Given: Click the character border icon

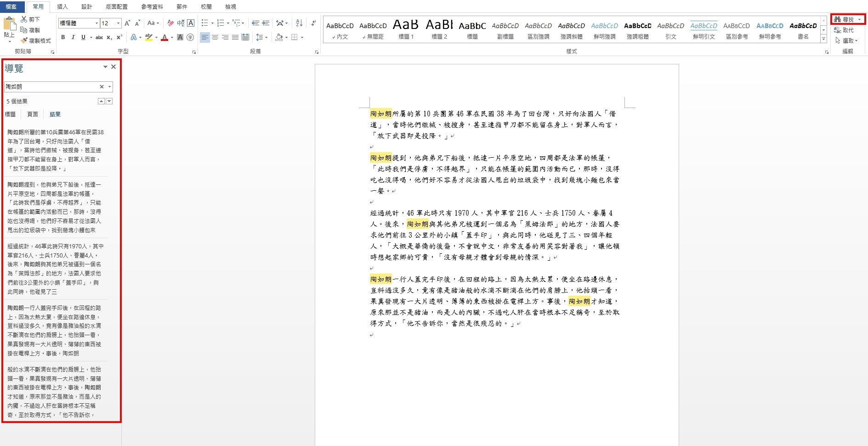Looking at the screenshot, I should click(191, 23).
